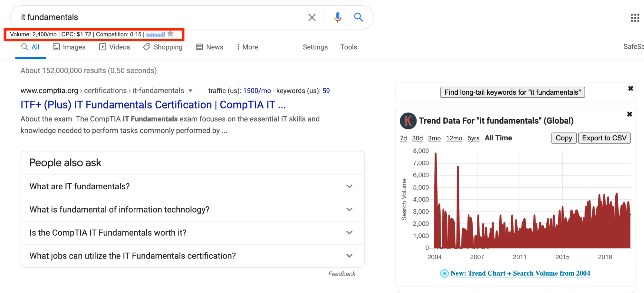Click the 'People also ask' heading
The image size is (644, 293).
65,163
